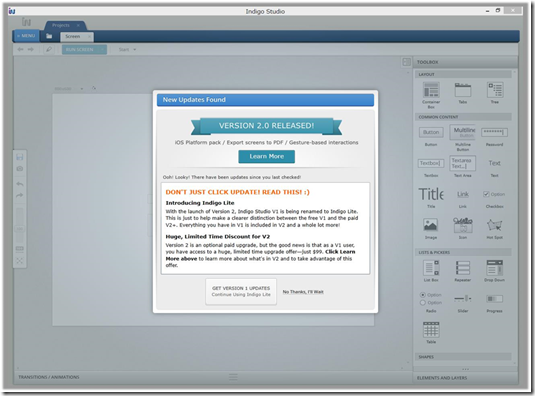This screenshot has width=535, height=396.
Task: Choose the Text Area element
Action: 463,166
